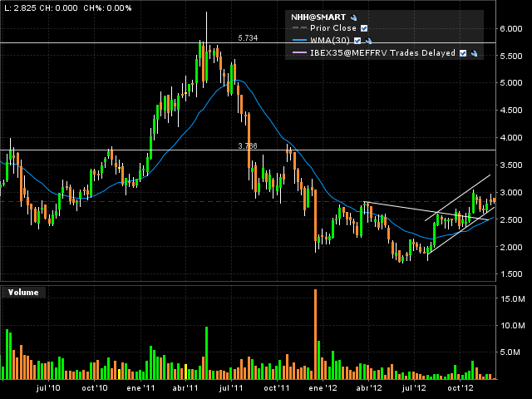Screen dimensions: 532x399
Task: Click the 5.0M volume axis label
Action: tap(510, 352)
